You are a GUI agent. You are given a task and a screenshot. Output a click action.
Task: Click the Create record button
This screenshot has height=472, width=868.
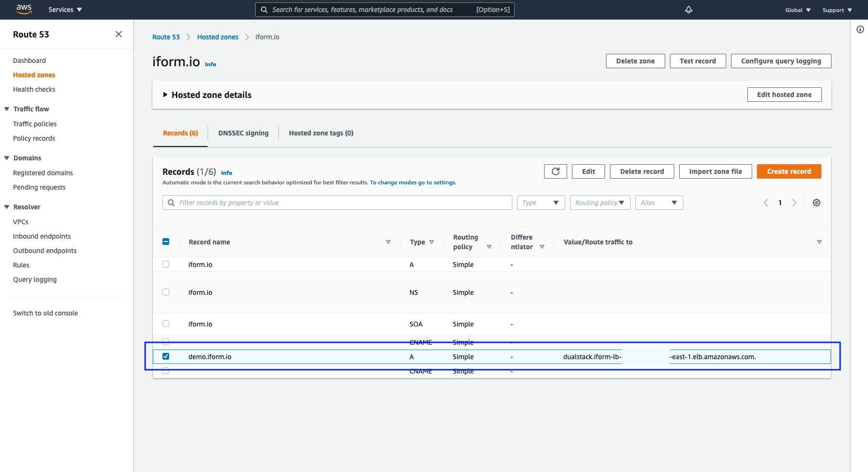[x=789, y=171]
